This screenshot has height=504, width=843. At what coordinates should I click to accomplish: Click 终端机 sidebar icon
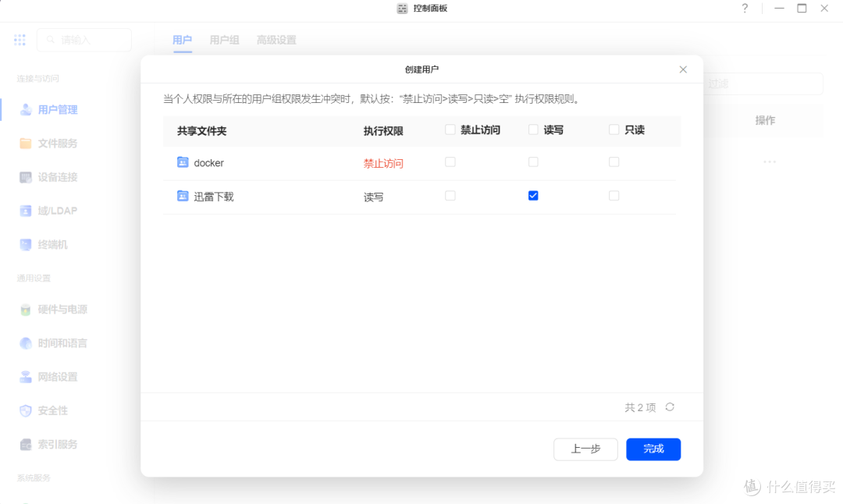(25, 244)
